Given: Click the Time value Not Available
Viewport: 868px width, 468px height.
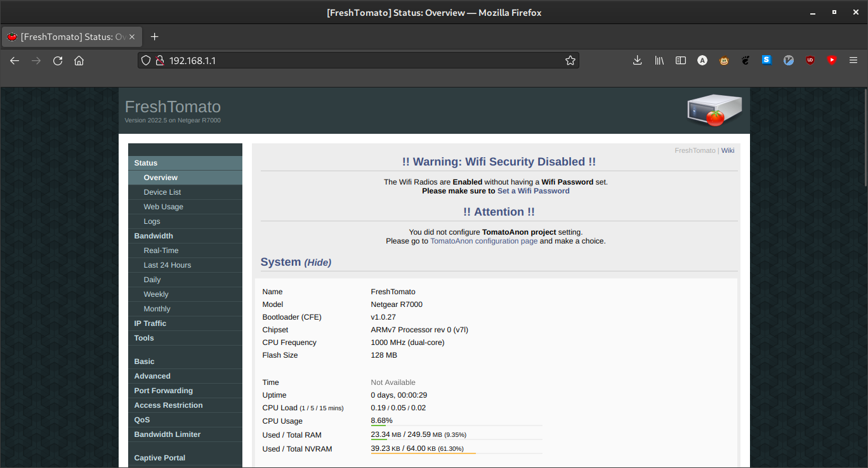Looking at the screenshot, I should [x=393, y=382].
